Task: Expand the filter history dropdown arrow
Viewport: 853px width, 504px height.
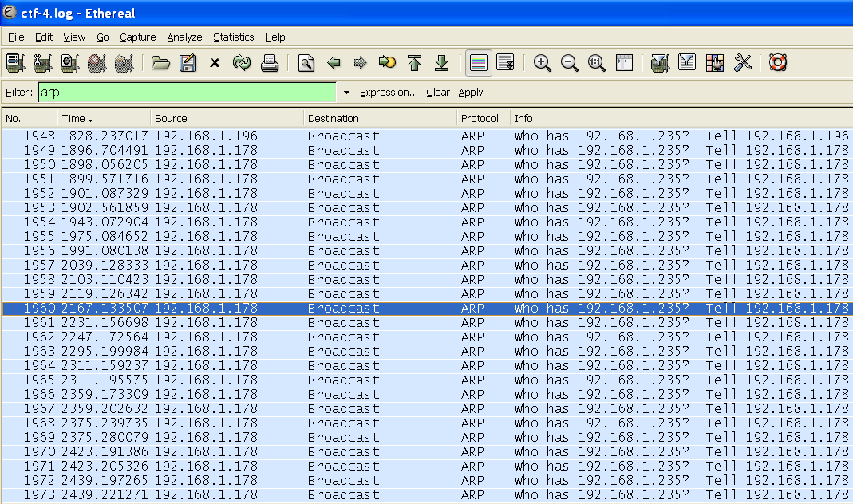Action: pos(346,93)
